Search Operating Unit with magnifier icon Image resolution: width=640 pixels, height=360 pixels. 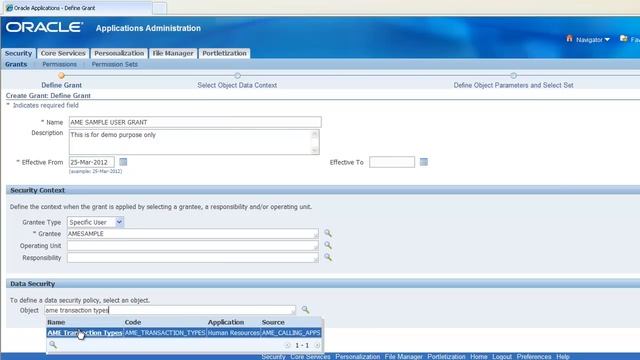(328, 245)
